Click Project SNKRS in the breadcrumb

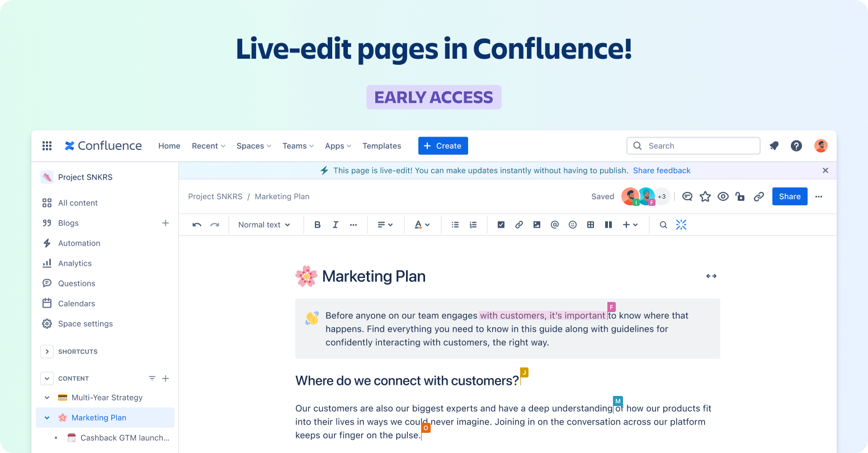click(x=215, y=197)
